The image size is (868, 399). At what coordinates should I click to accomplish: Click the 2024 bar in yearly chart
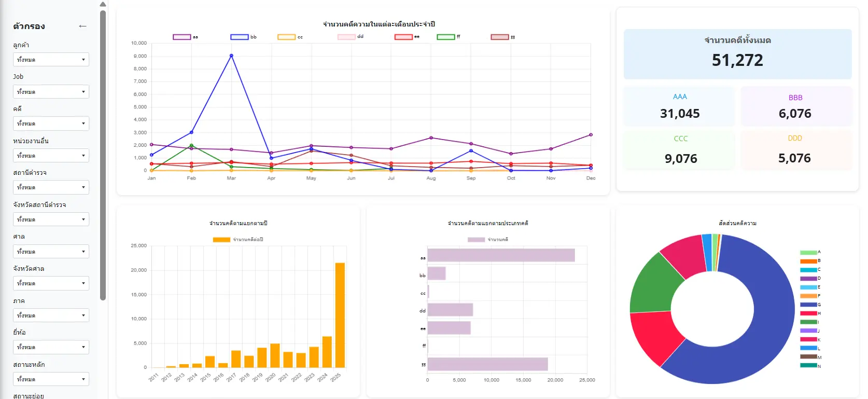point(327,352)
